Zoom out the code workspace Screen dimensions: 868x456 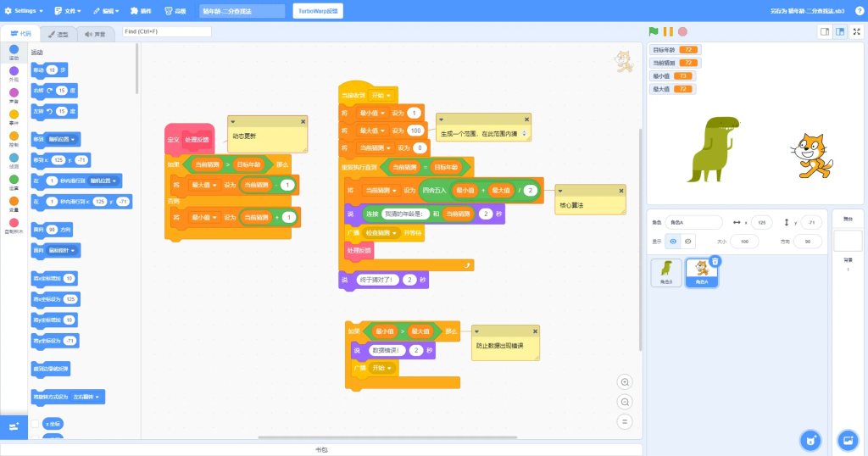pos(625,402)
